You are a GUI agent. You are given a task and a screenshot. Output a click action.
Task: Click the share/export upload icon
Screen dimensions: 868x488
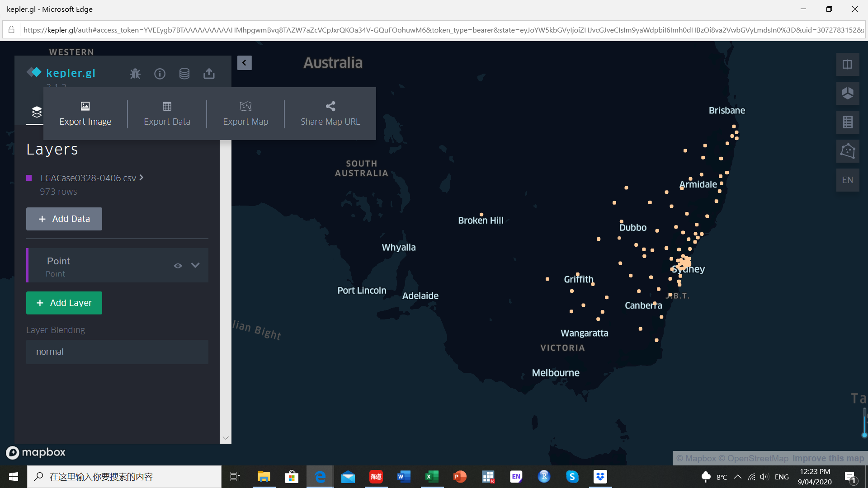pyautogui.click(x=209, y=74)
